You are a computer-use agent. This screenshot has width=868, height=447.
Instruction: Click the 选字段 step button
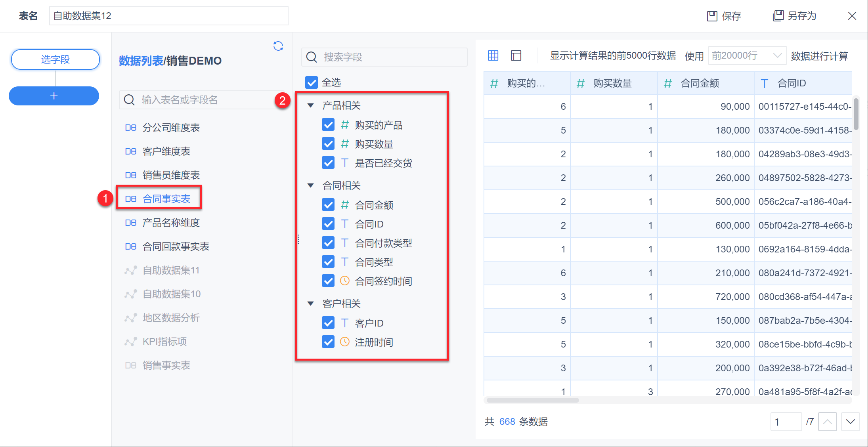pos(55,59)
